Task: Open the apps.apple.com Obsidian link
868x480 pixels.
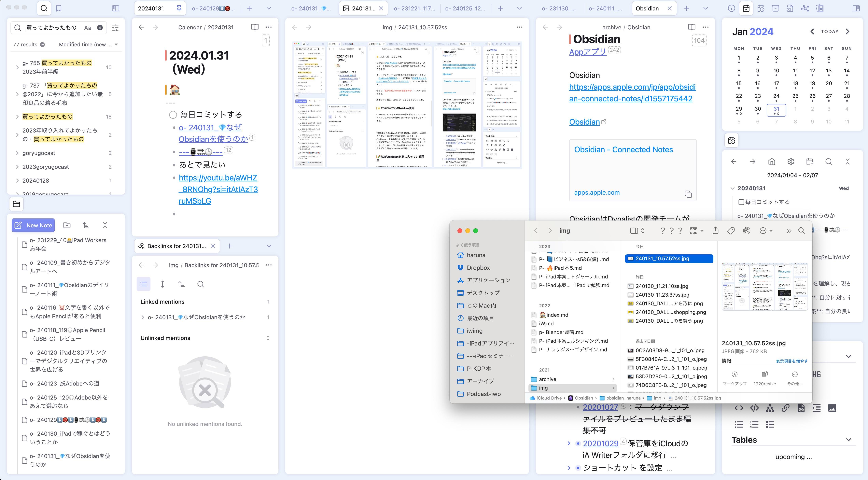Action: tap(632, 93)
